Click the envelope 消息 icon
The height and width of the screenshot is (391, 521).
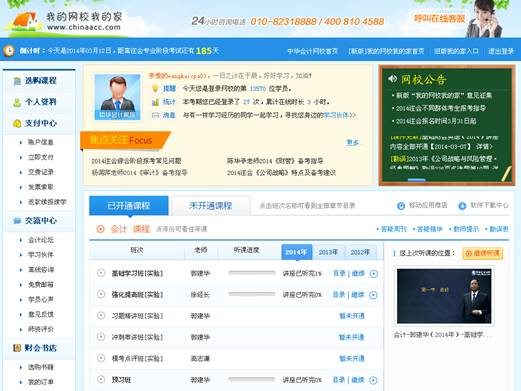point(155,115)
